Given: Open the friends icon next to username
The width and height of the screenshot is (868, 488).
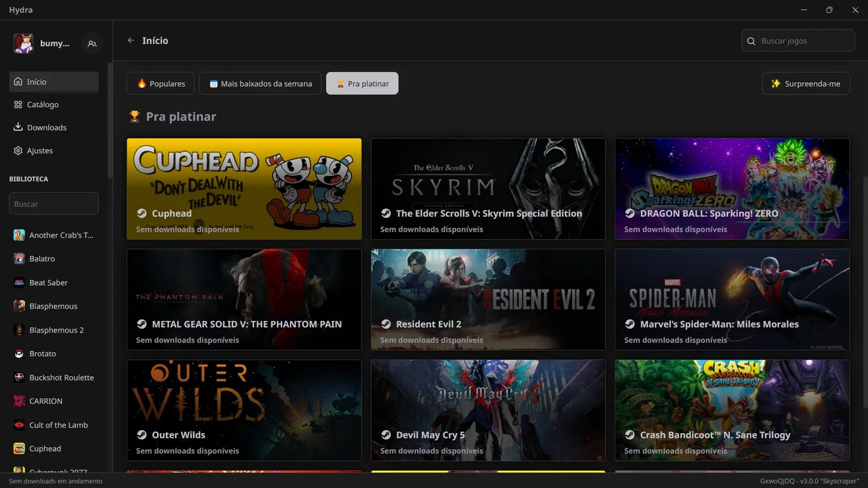Looking at the screenshot, I should (x=92, y=43).
